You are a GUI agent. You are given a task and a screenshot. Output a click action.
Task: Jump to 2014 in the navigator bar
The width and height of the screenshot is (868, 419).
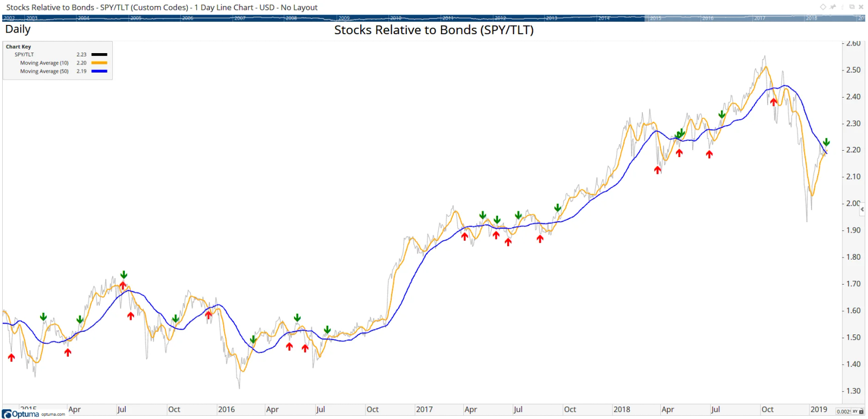click(604, 18)
